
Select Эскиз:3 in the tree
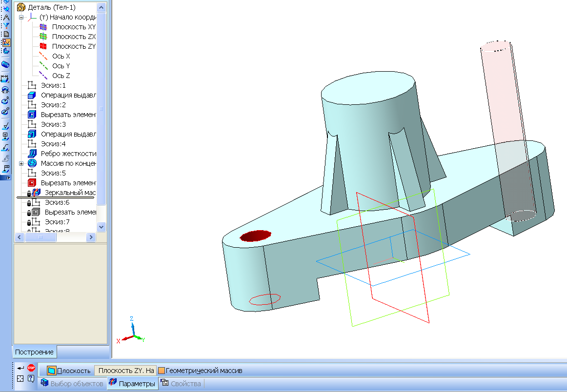[x=53, y=124]
